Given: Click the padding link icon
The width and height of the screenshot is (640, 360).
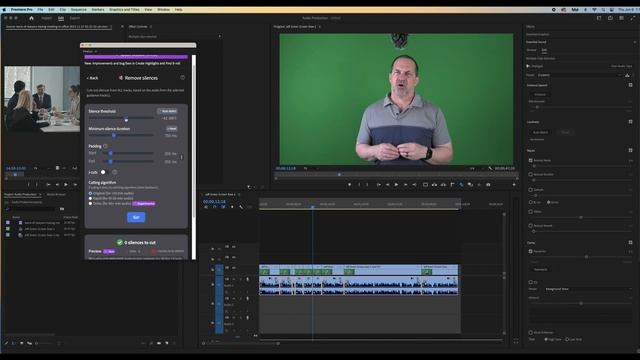Looking at the screenshot, I should tap(182, 157).
